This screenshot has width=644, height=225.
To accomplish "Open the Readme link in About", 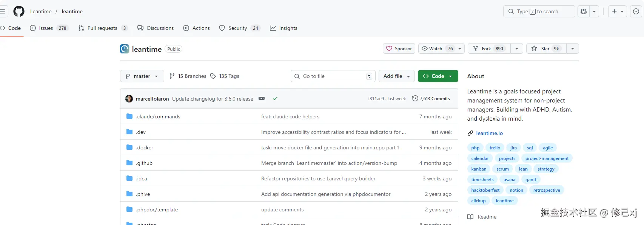I will (482, 217).
